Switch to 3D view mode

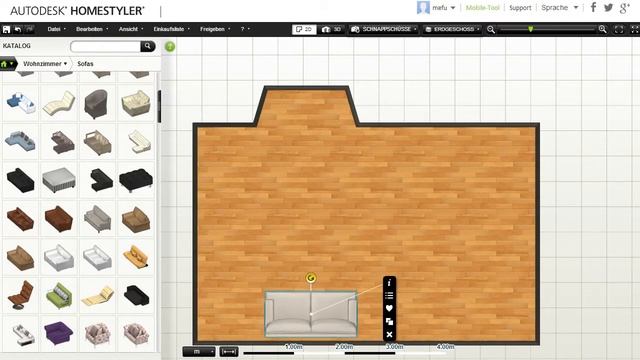[x=331, y=29]
